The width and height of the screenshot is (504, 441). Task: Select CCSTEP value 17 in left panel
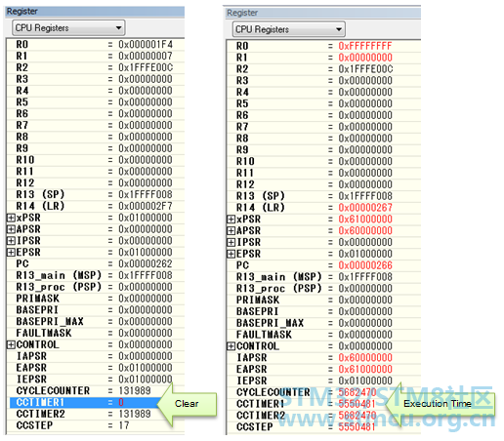tap(124, 425)
